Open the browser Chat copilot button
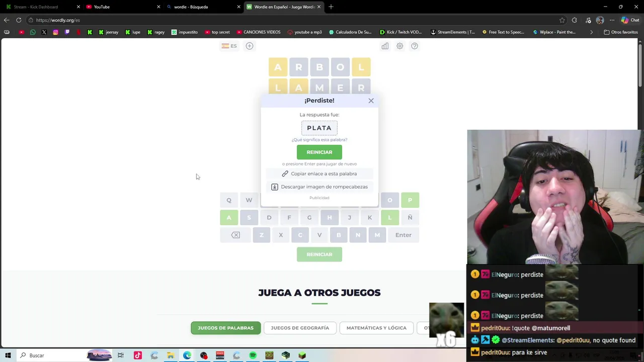The width and height of the screenshot is (644, 362). [630, 20]
